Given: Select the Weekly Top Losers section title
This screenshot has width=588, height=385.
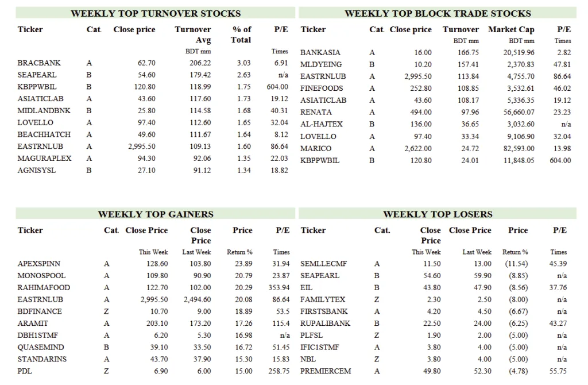Looking at the screenshot, I should coord(438,214).
